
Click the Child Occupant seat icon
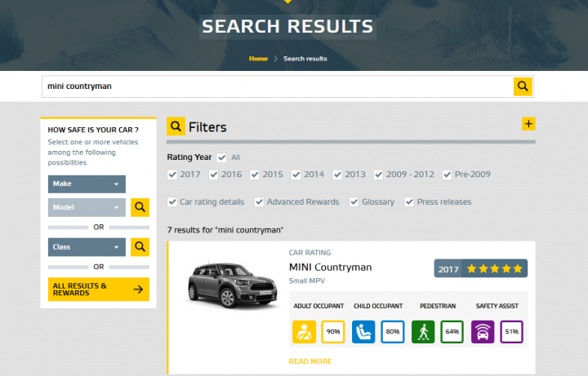[x=363, y=332]
